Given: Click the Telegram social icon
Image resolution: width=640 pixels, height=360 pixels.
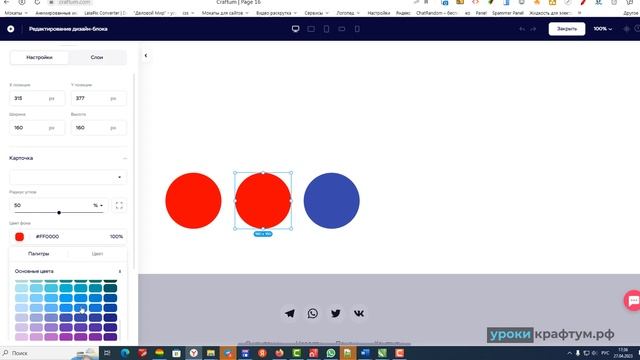Looking at the screenshot, I should 290,313.
